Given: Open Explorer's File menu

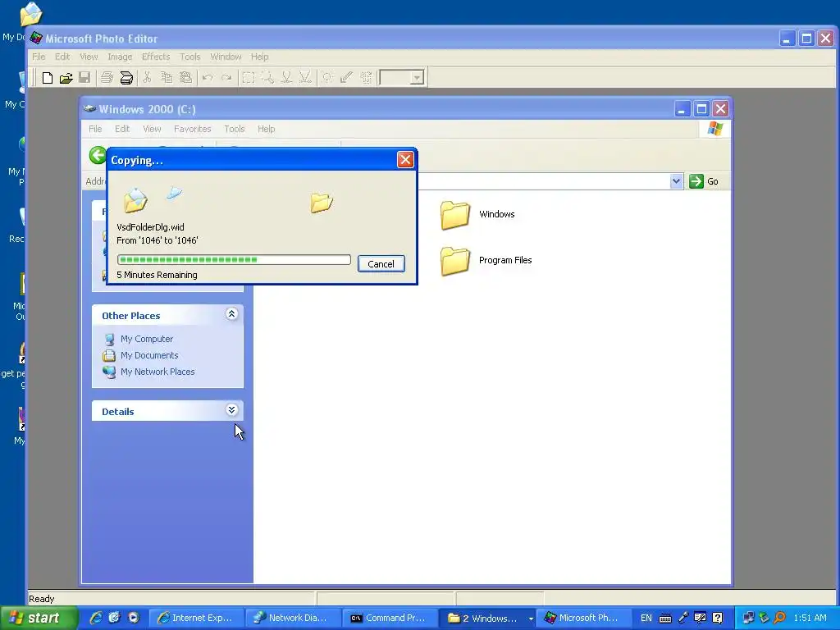Looking at the screenshot, I should click(95, 129).
